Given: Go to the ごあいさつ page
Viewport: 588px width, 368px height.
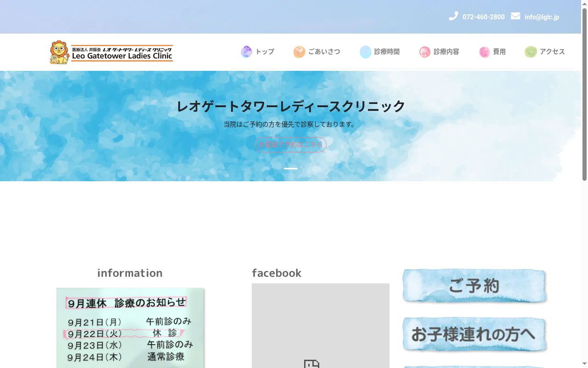Looking at the screenshot, I should tap(324, 52).
